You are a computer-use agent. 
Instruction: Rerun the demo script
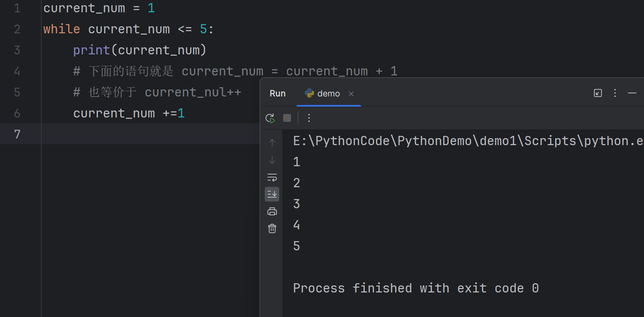coord(270,118)
